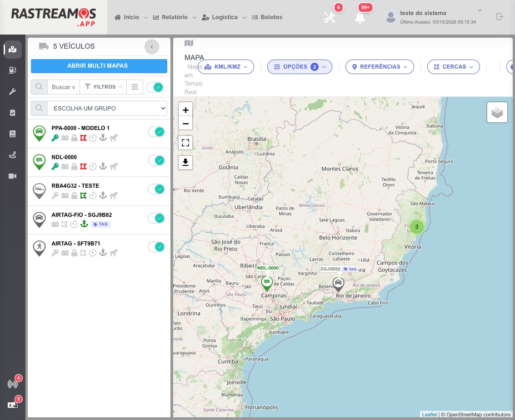
Task: Click the Leaflet link
Action: [x=429, y=415]
